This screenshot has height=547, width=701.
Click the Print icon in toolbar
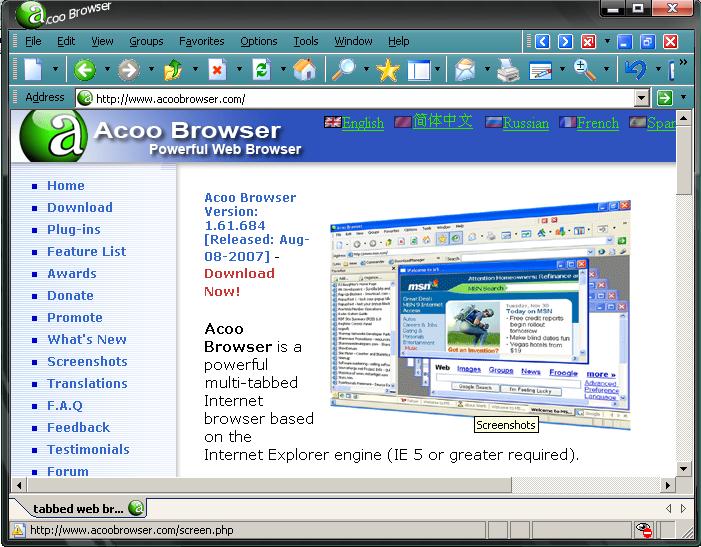(508, 70)
